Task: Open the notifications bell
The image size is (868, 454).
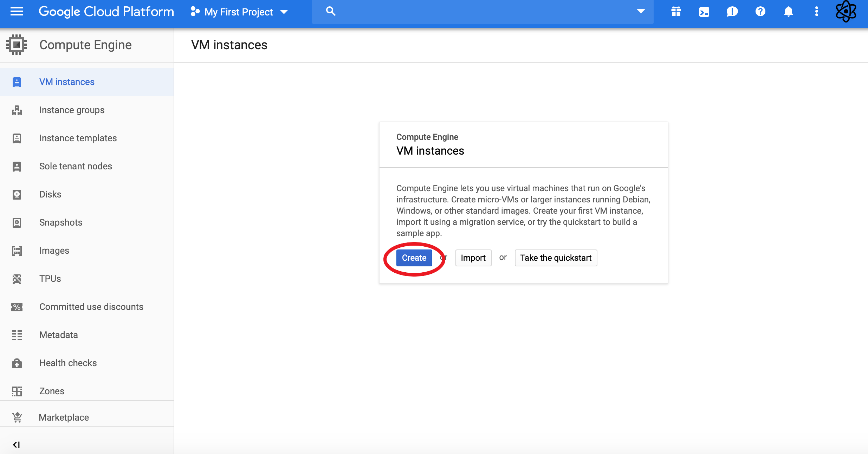Action: click(789, 12)
